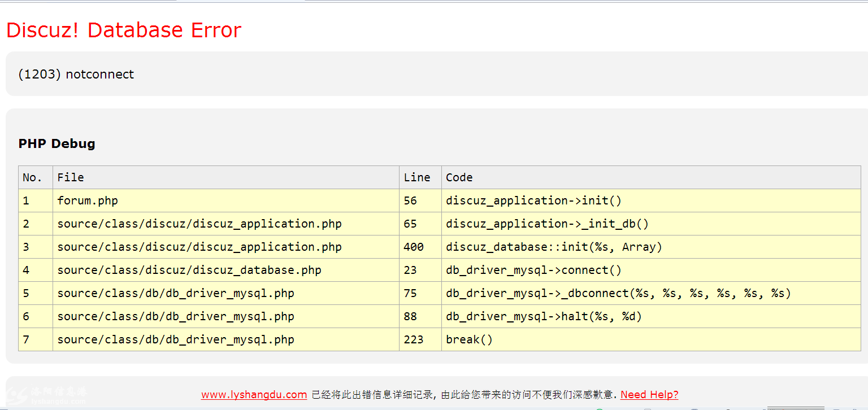This screenshot has width=868, height=410.
Task: Click line number 65
Action: pyautogui.click(x=420, y=224)
